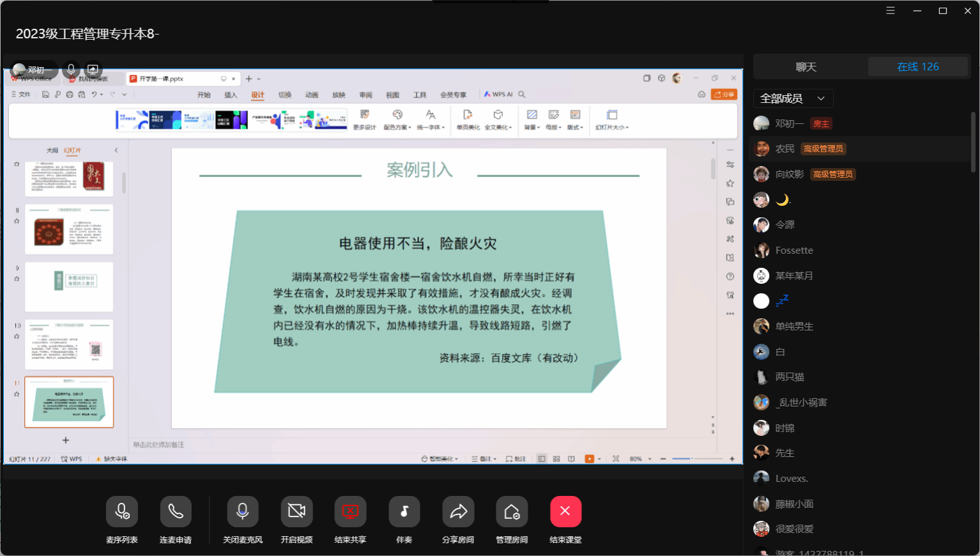This screenshot has height=556, width=980.
Task: End the class with 结束课堂 button
Action: point(565,512)
